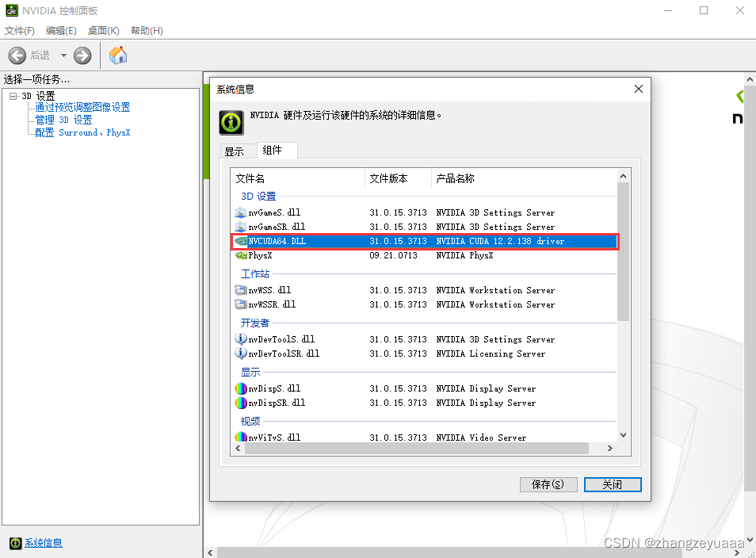Select the "NVIDIA CUDA 12.2.138 driver" text
This screenshot has width=756, height=558.
click(x=500, y=241)
